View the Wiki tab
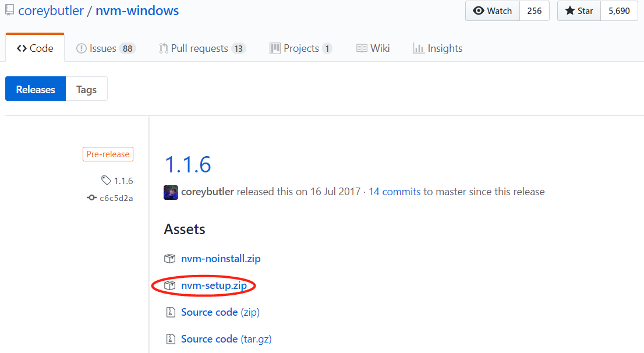This screenshot has height=353, width=644. [x=373, y=48]
